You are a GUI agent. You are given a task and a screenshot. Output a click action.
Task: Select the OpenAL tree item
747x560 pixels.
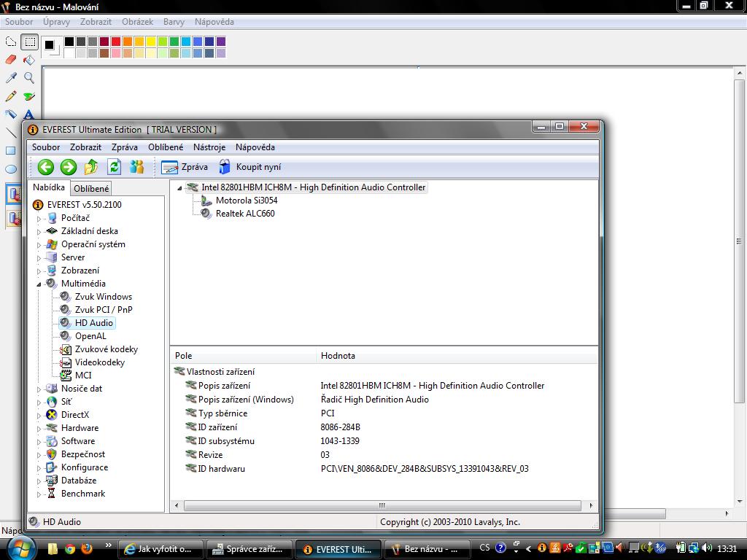90,336
